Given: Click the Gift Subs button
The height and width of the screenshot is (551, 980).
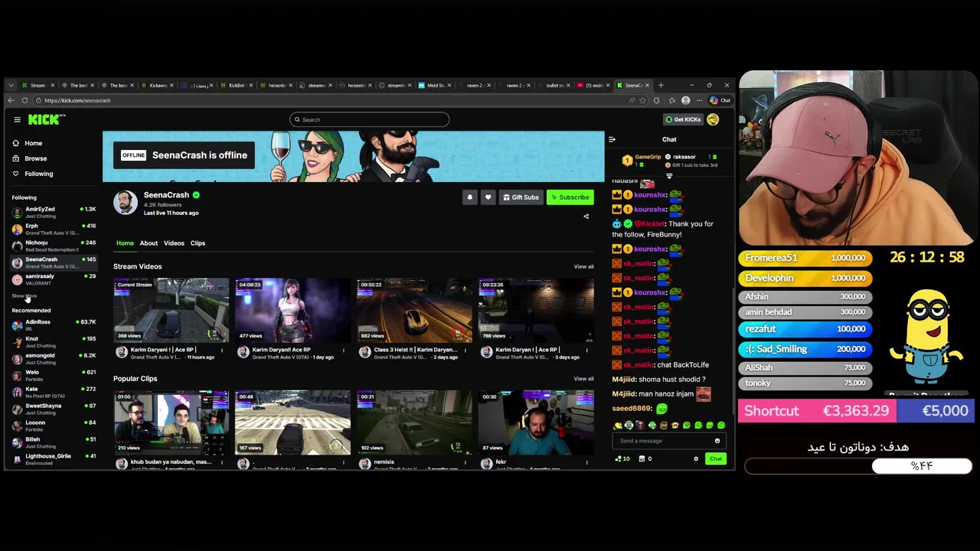Looking at the screenshot, I should 521,197.
